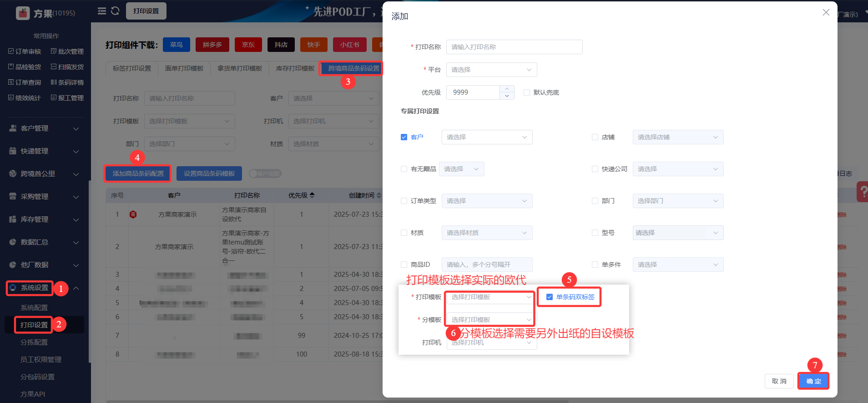868x403 pixels.
Task: Switch to the 拿货单打印模板 tab
Action: (x=240, y=68)
